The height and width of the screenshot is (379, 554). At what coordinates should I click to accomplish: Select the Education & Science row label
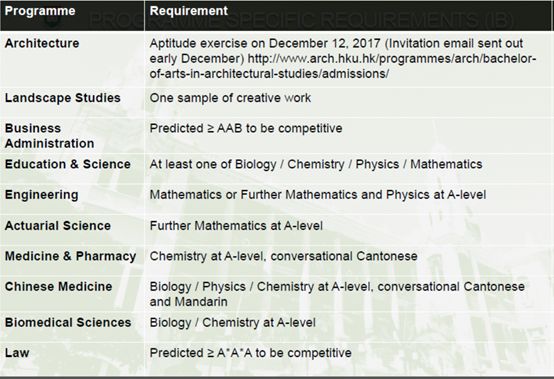67,164
